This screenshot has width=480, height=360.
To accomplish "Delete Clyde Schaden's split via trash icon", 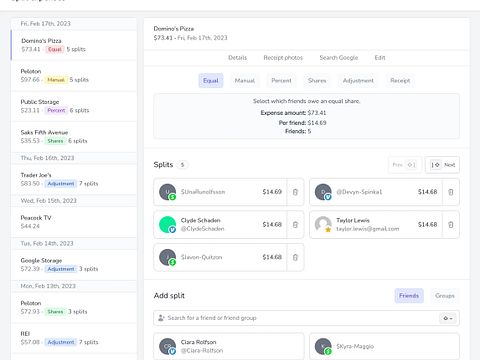I will 295,225.
